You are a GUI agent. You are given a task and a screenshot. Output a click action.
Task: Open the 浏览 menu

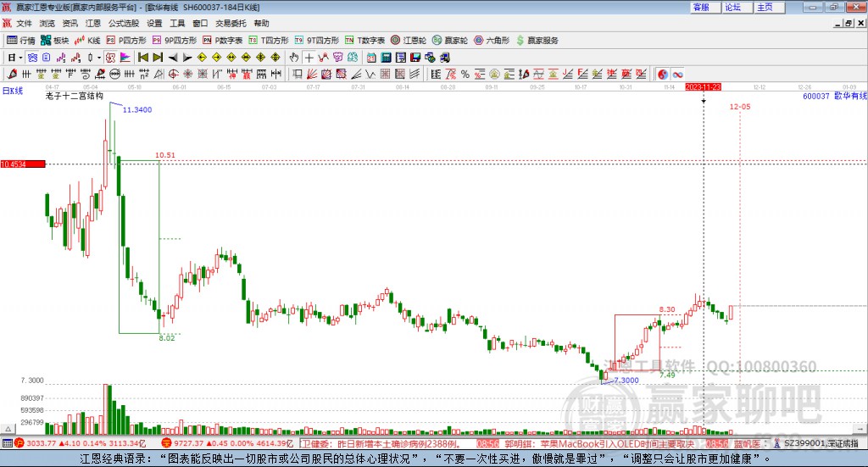point(47,23)
